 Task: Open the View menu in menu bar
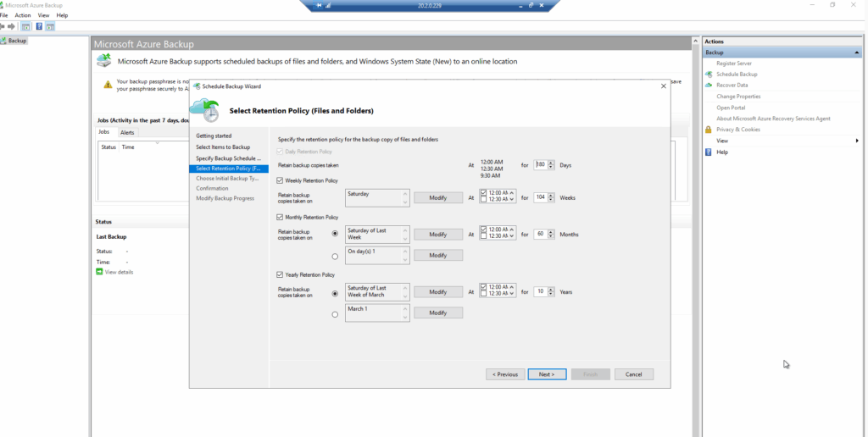tap(44, 15)
